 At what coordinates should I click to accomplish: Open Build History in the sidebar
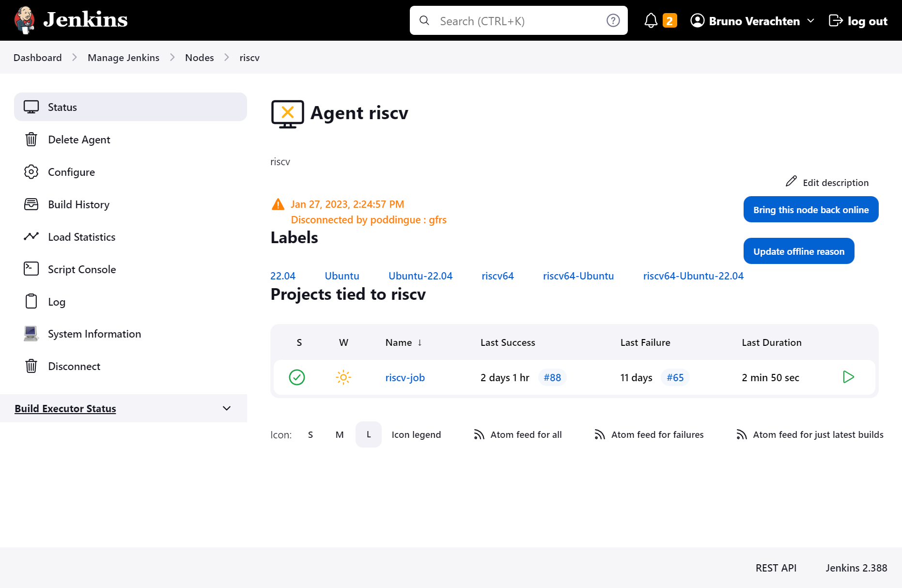coord(78,204)
